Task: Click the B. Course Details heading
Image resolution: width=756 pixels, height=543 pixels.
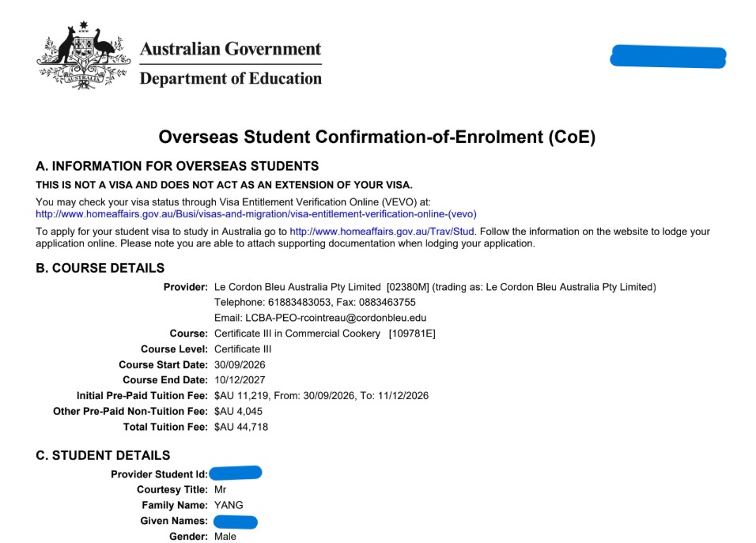Action: tap(100, 268)
